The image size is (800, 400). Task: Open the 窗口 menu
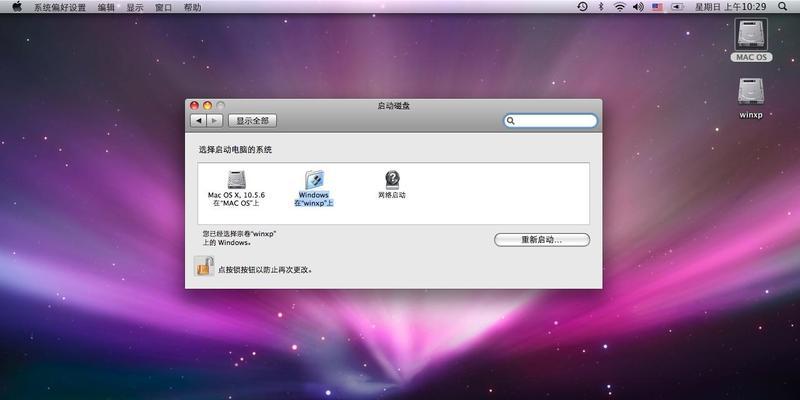[163, 7]
